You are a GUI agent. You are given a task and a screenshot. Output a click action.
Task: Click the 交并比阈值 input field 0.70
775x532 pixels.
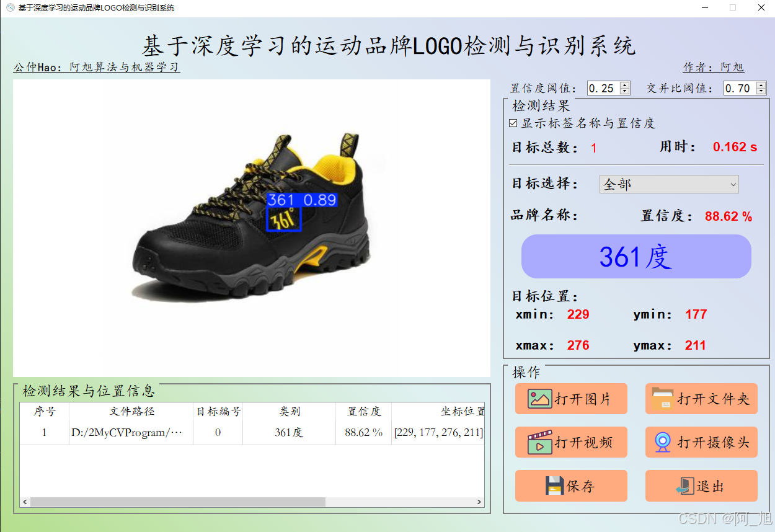[x=740, y=88]
